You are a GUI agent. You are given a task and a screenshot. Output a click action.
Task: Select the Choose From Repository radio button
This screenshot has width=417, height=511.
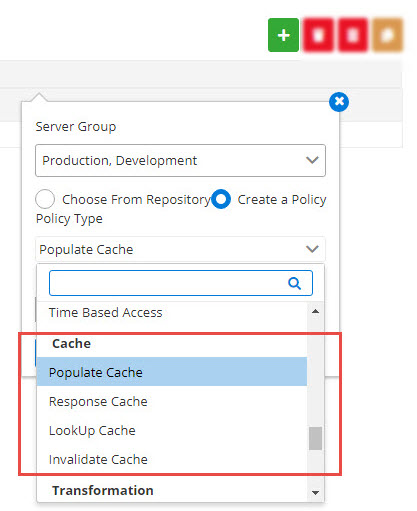[45, 199]
